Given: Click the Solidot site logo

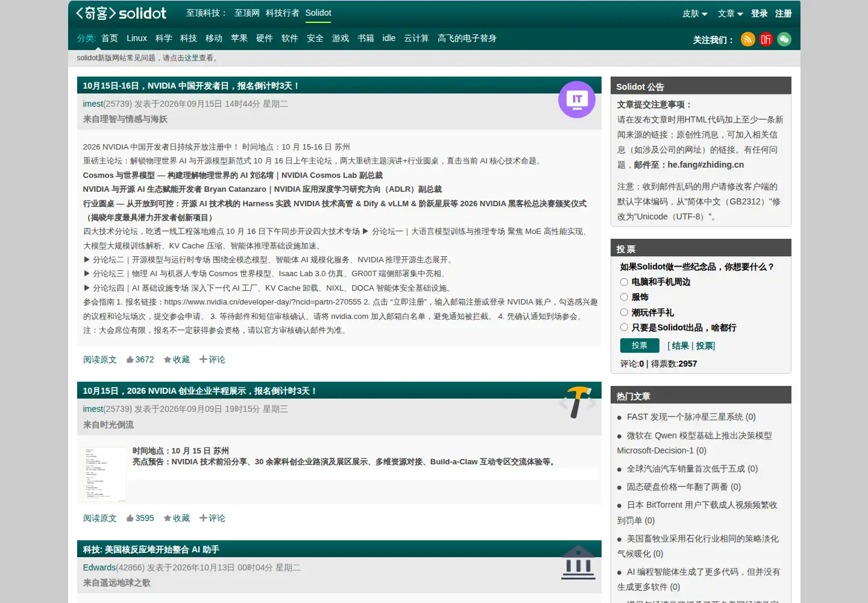Looking at the screenshot, I should coord(121,13).
